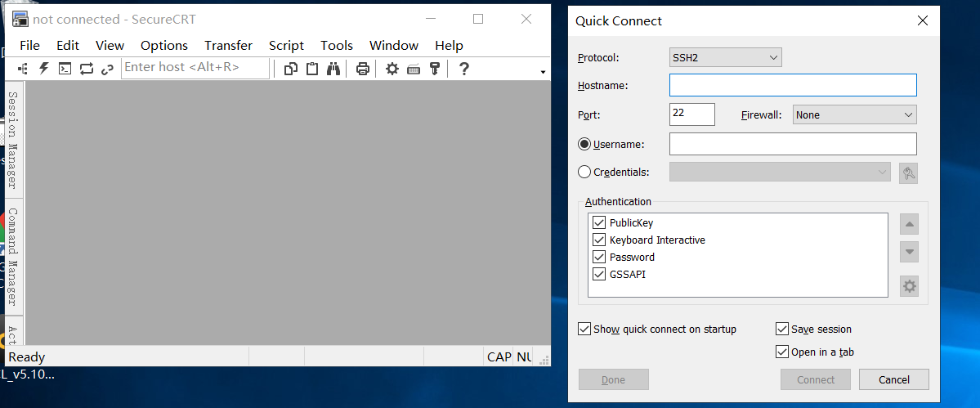The width and height of the screenshot is (980, 408).
Task: Click the Connect button
Action: [x=816, y=379]
